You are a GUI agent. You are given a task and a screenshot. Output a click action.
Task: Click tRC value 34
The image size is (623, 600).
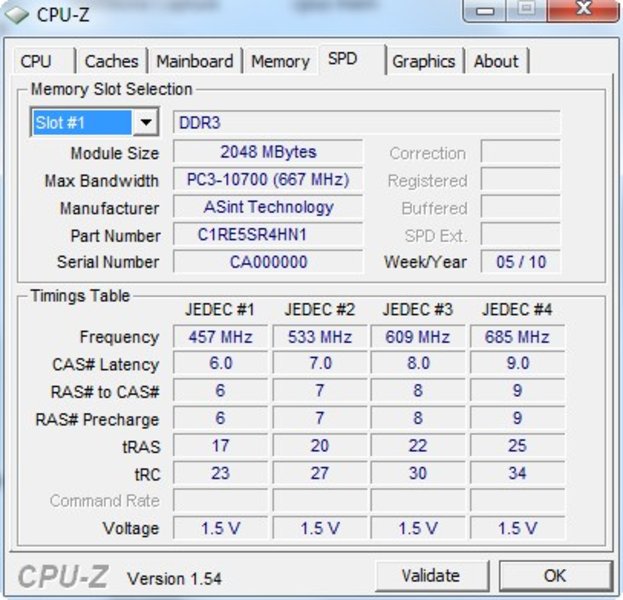tap(517, 473)
